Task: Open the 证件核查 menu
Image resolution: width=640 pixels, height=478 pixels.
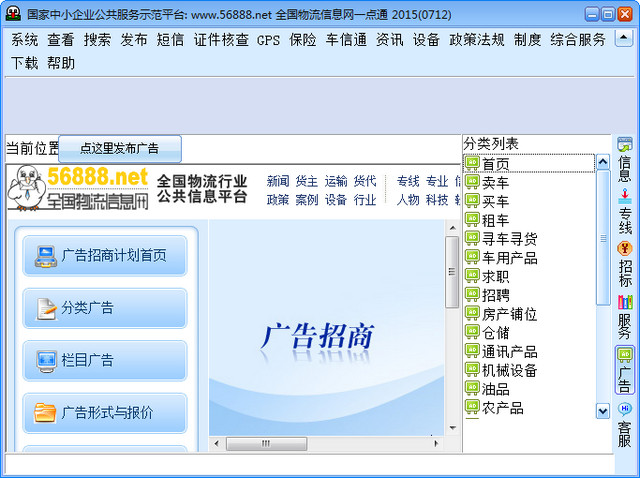Action: tap(221, 40)
